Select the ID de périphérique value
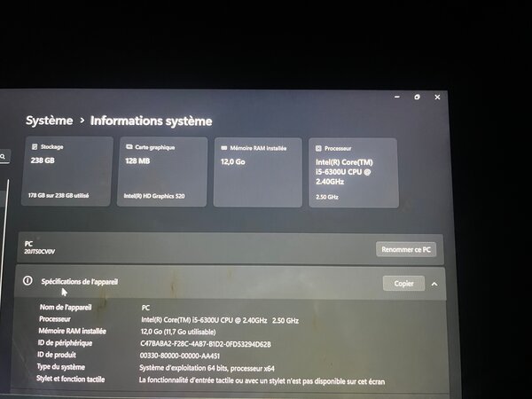Image resolution: width=532 pixels, height=399 pixels. (205, 343)
